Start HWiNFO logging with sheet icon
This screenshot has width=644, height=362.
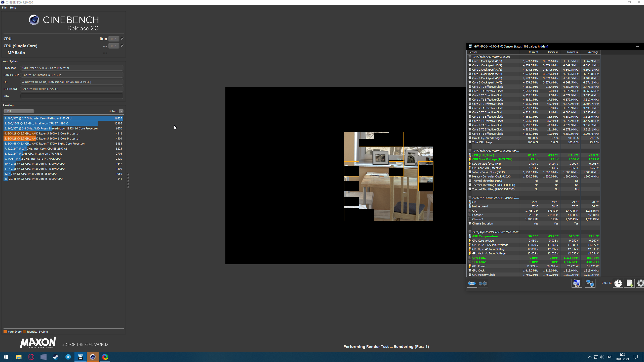click(x=630, y=283)
